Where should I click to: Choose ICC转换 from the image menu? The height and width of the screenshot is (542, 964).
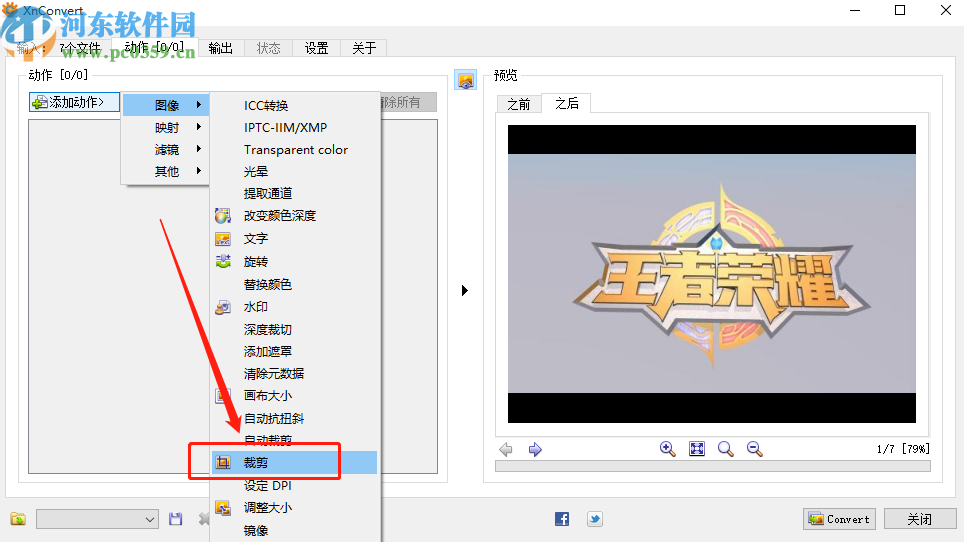(266, 105)
